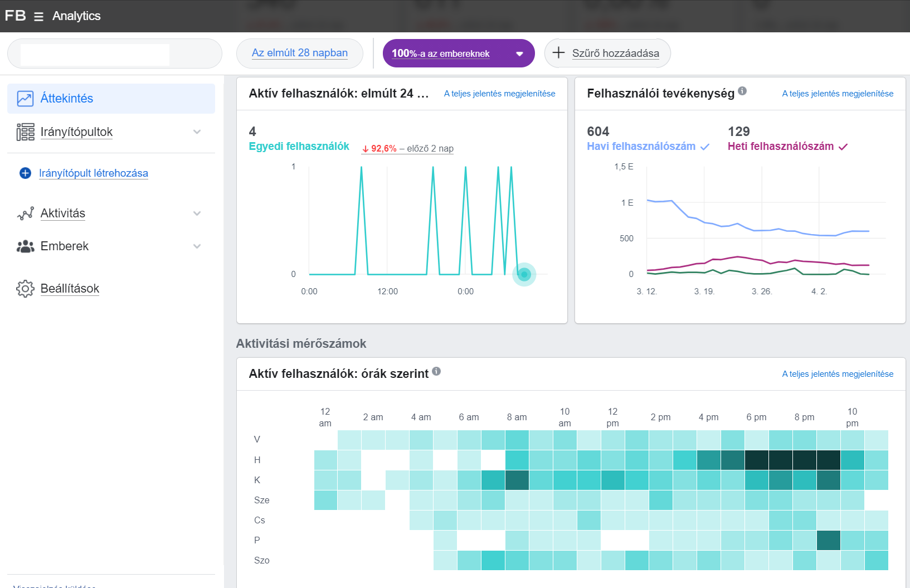This screenshot has width=910, height=588.
Task: Click the Aktivitási mérőszámok heading
Action: 301,344
